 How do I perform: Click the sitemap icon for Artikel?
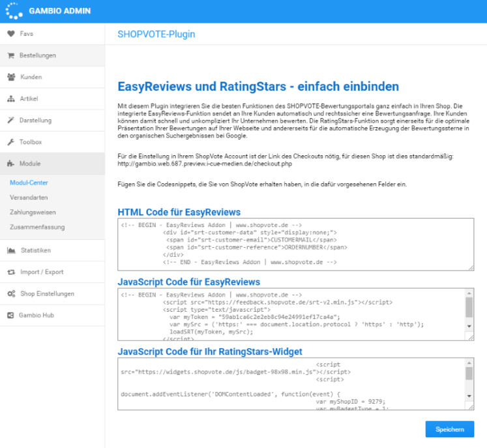tap(10, 98)
